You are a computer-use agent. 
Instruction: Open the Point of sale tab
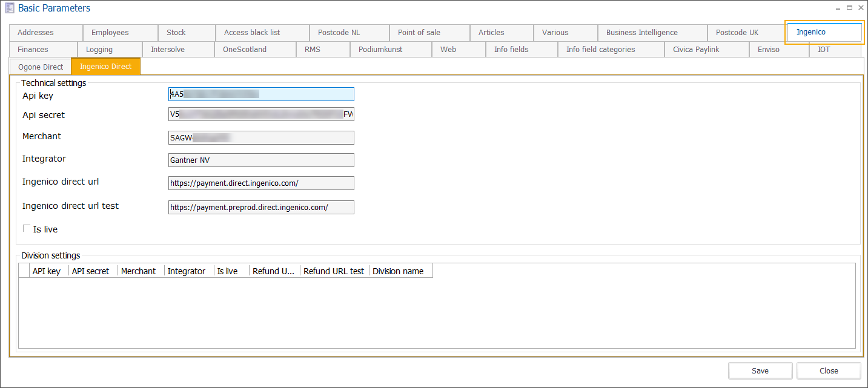[424, 32]
